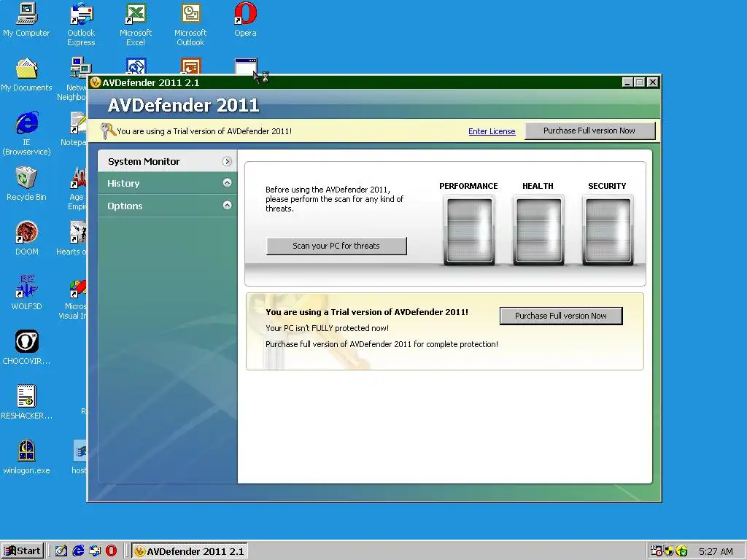This screenshot has height=560, width=747.
Task: Click top banner Purchase Full version Now
Action: coord(589,131)
